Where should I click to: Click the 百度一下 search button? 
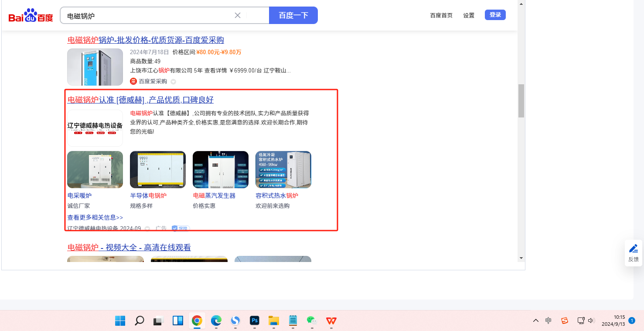(x=293, y=15)
